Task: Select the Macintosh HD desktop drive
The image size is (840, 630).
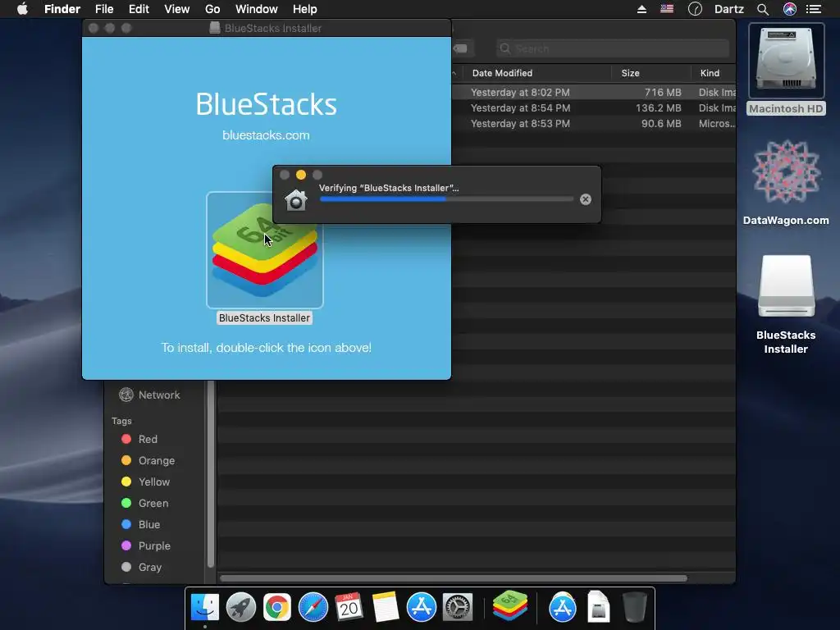Action: click(786, 69)
